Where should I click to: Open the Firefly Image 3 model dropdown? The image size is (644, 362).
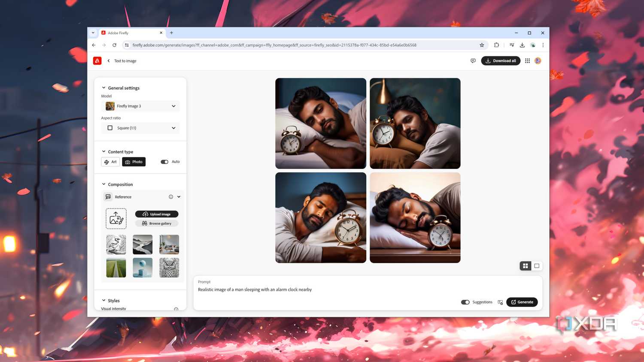click(140, 106)
